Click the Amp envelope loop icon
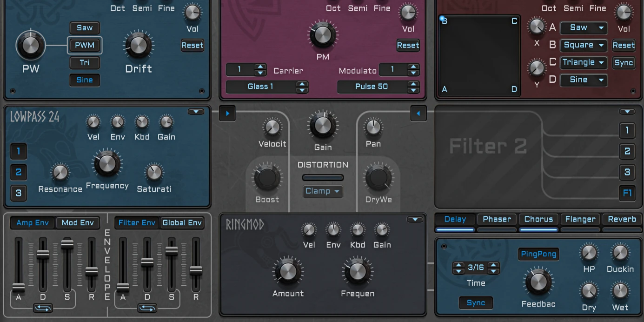644x322 pixels. tap(43, 308)
